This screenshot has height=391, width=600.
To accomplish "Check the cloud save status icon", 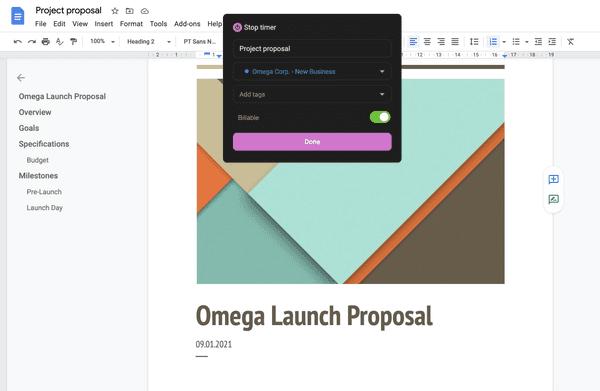I will 145,11.
